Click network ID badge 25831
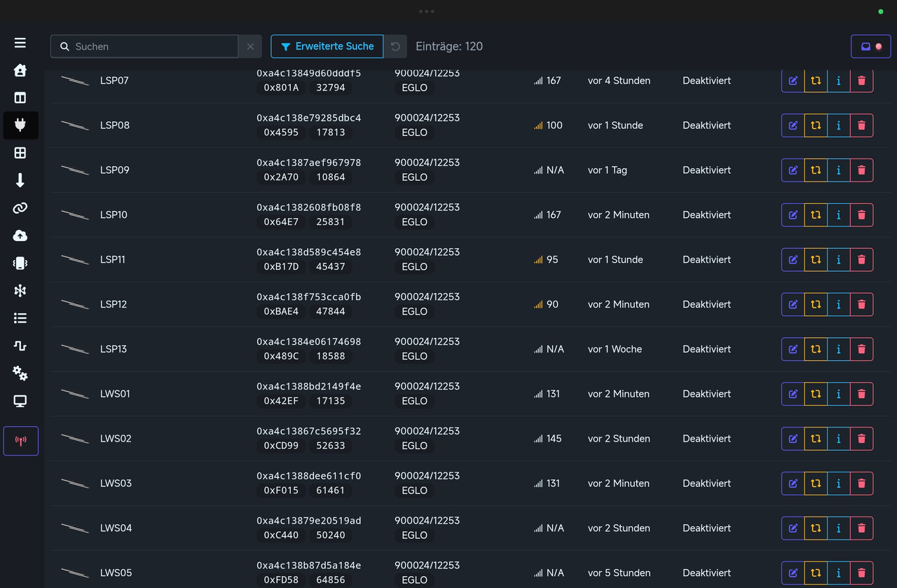Image resolution: width=897 pixels, height=588 pixels. [331, 222]
